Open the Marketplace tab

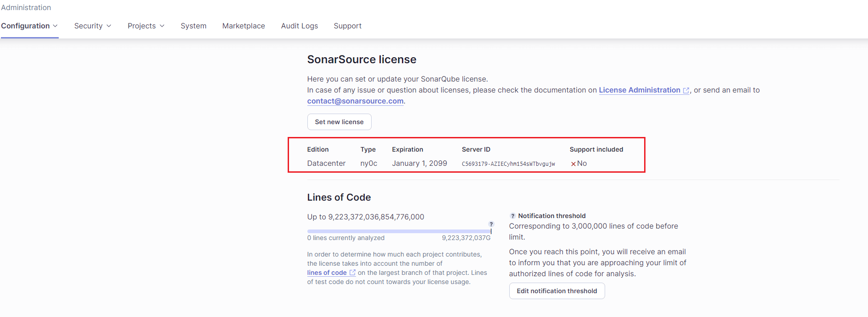244,26
